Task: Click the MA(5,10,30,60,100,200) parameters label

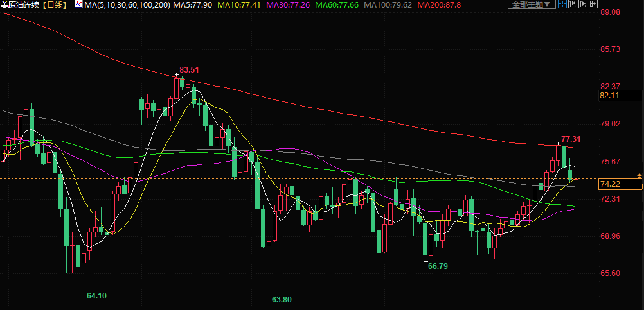Action: 127,4
